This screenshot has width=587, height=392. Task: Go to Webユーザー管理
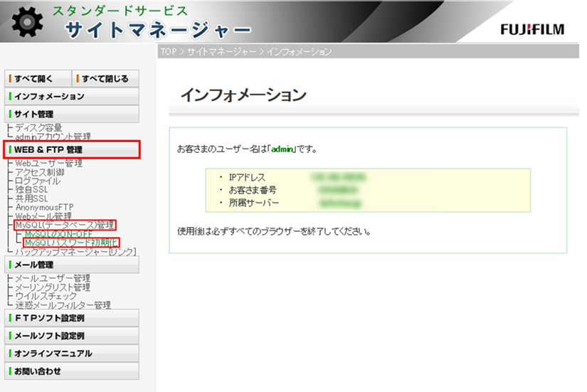49,164
